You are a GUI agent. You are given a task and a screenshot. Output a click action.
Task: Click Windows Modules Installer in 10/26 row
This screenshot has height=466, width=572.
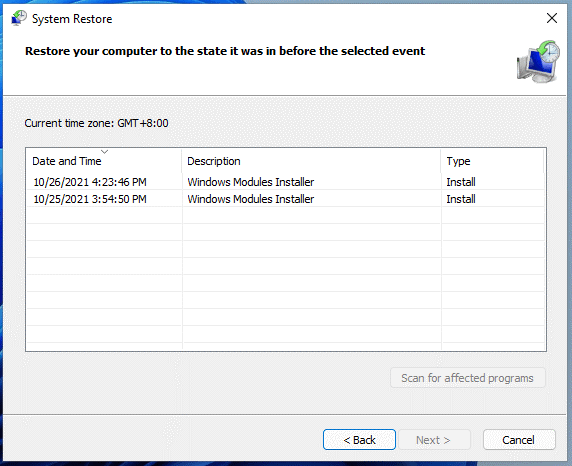[x=251, y=182]
